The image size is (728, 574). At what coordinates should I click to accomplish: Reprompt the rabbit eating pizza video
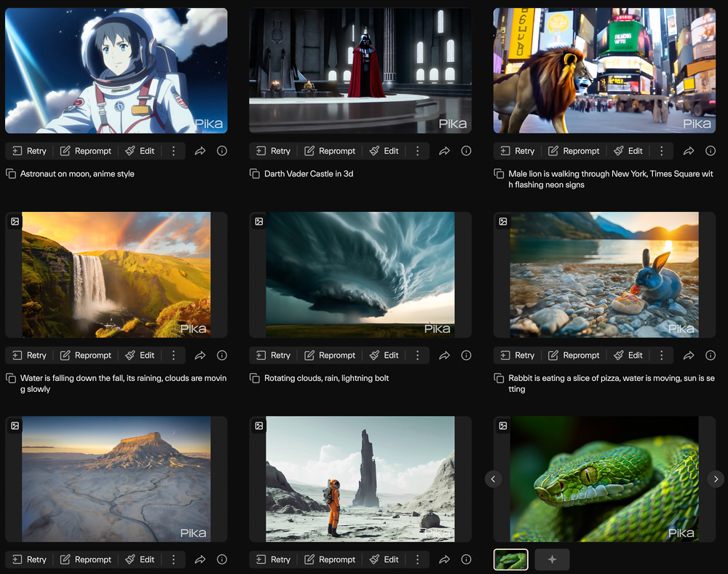coord(574,355)
